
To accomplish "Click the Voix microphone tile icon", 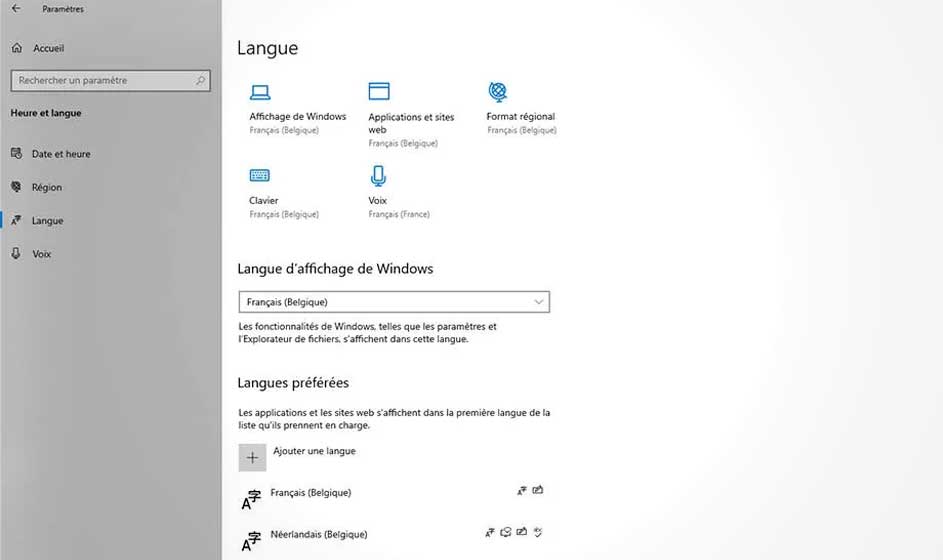I will tap(378, 176).
